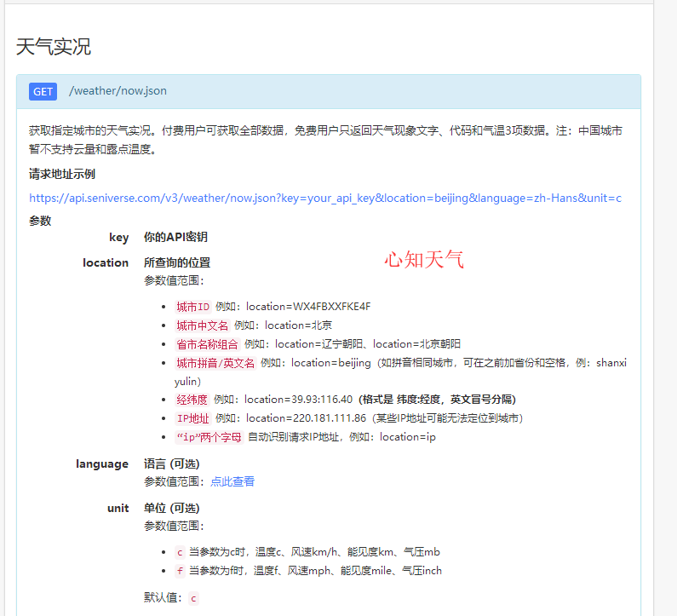Click the c unit code tag in list
The height and width of the screenshot is (616, 677).
(180, 552)
